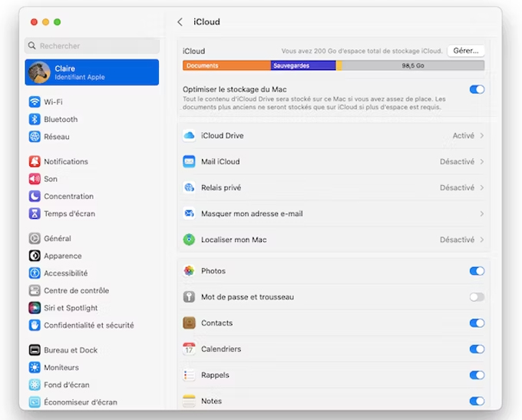Select the Réseau globe icon
The image size is (522, 420).
(35, 137)
